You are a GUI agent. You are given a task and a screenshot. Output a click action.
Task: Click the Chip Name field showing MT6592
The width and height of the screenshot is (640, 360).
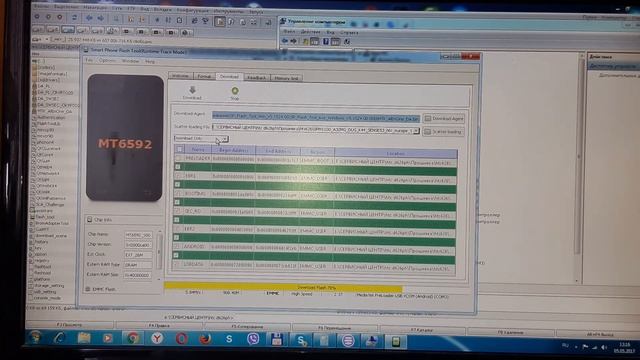coord(138,235)
